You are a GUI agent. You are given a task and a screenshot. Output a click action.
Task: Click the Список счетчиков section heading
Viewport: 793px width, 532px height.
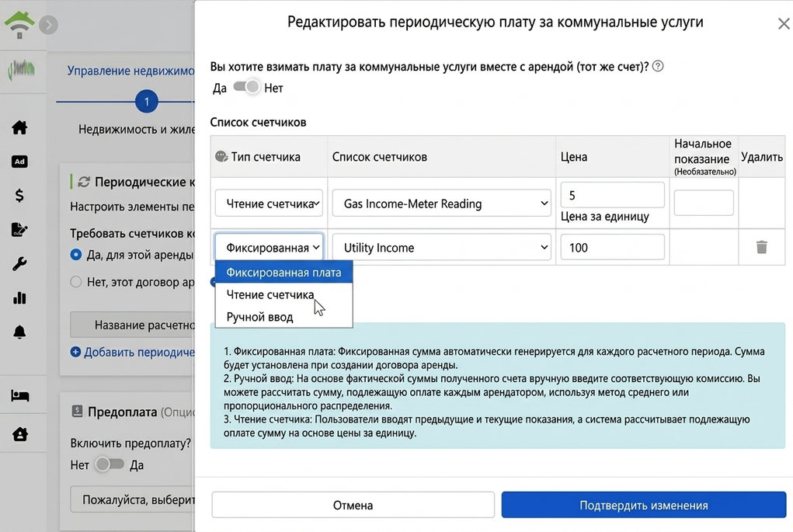point(259,123)
